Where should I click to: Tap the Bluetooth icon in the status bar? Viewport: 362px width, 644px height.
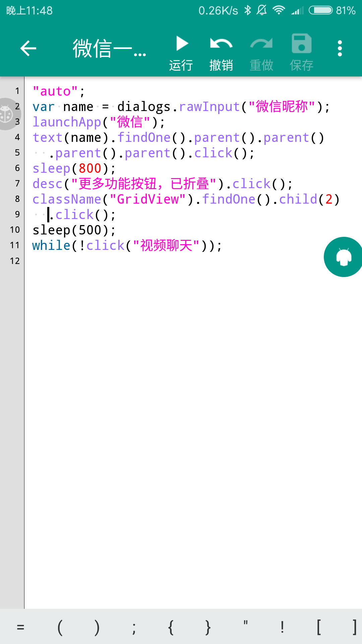pyautogui.click(x=247, y=10)
